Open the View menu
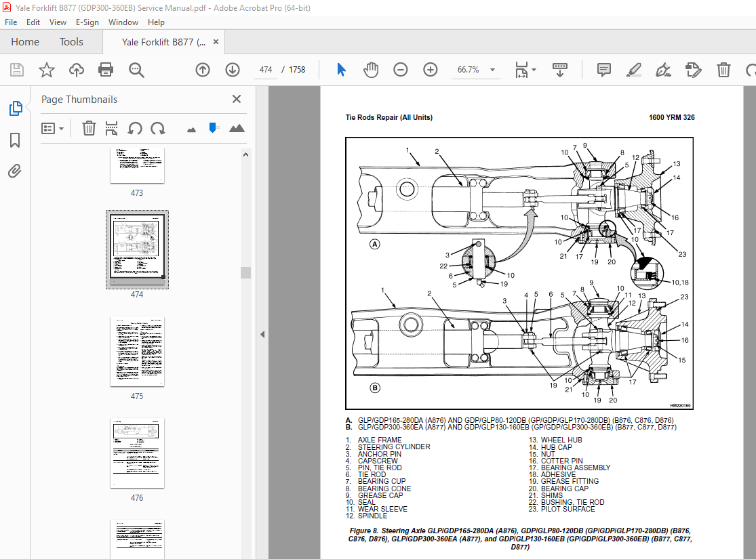 (58, 22)
